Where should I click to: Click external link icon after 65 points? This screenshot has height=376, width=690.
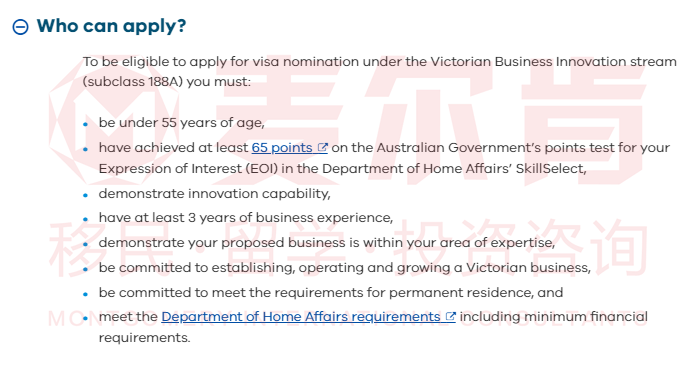323,147
